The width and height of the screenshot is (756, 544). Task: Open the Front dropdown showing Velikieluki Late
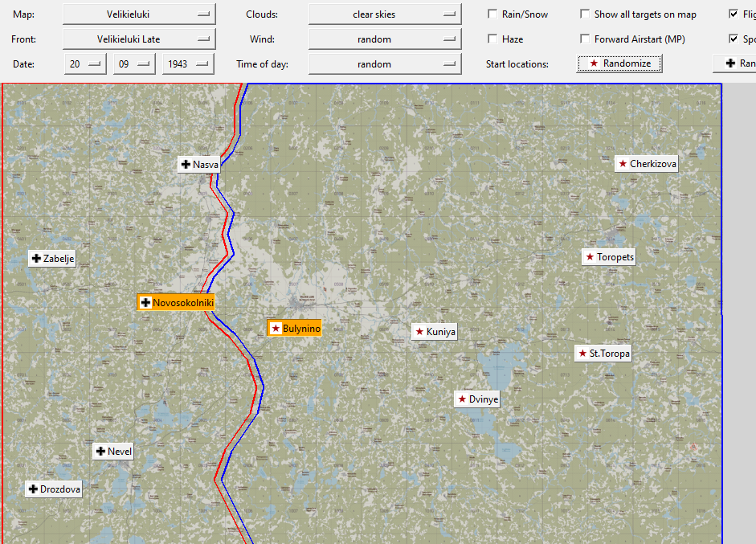tap(139, 39)
